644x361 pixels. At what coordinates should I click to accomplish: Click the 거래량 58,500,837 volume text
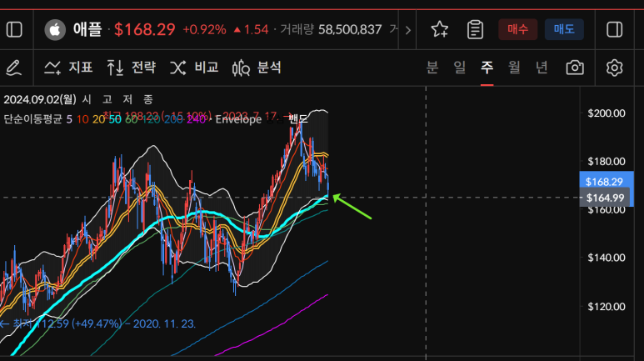point(331,30)
